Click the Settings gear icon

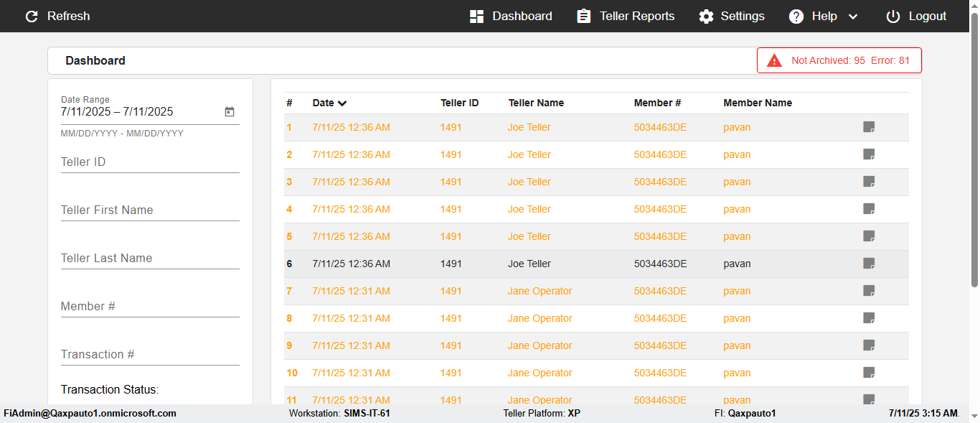tap(707, 17)
